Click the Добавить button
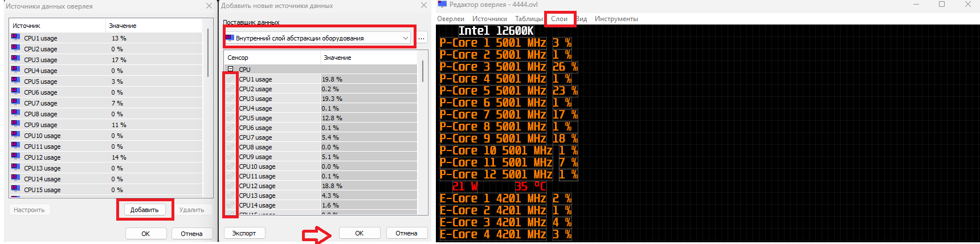The width and height of the screenshot is (980, 244). 145,210
